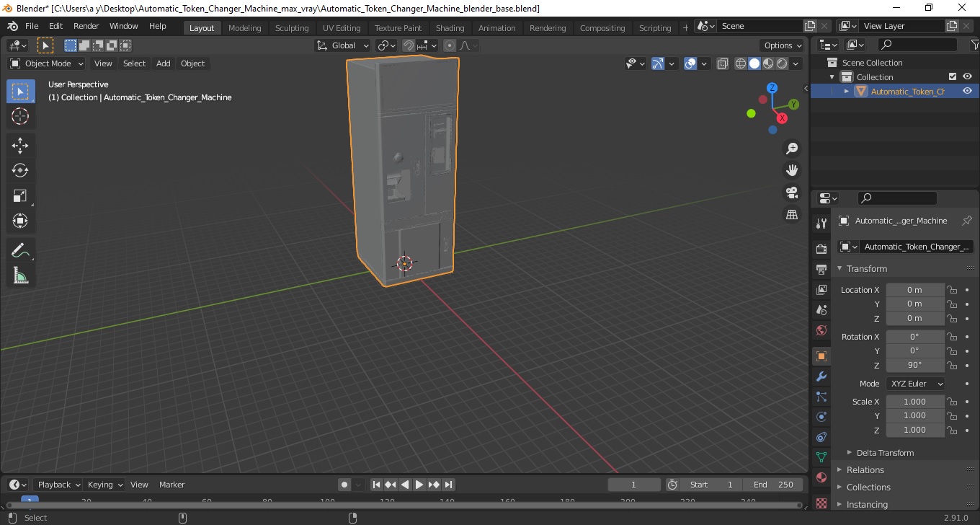This screenshot has width=980, height=525.
Task: Open the World properties tab
Action: pos(821,330)
